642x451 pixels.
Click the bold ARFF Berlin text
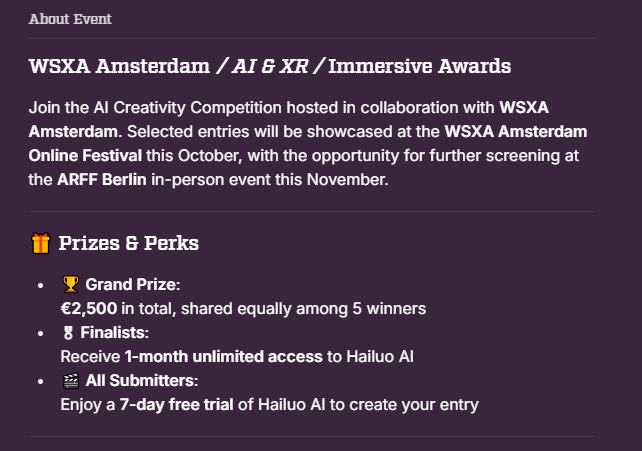click(102, 180)
